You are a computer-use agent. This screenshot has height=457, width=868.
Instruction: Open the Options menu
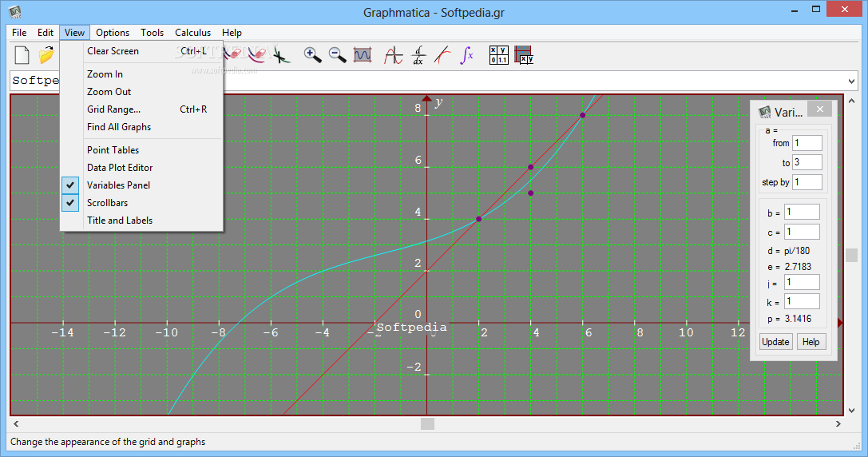click(113, 33)
